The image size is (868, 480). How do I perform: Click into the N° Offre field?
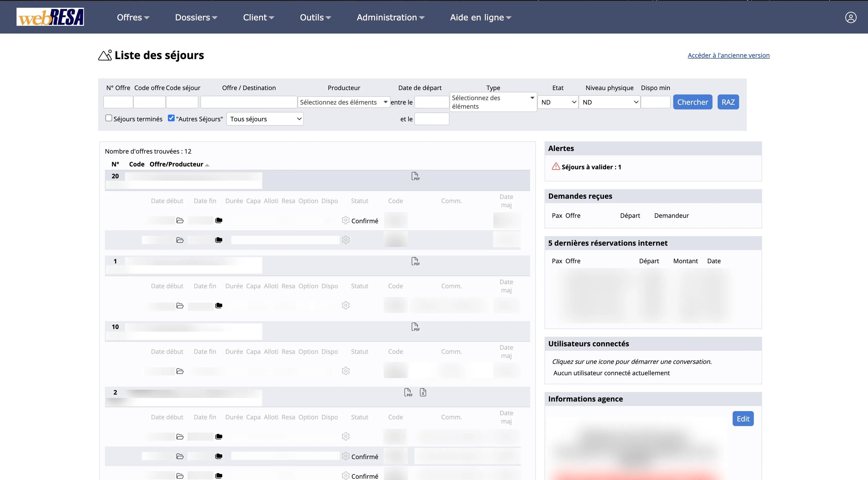[118, 102]
